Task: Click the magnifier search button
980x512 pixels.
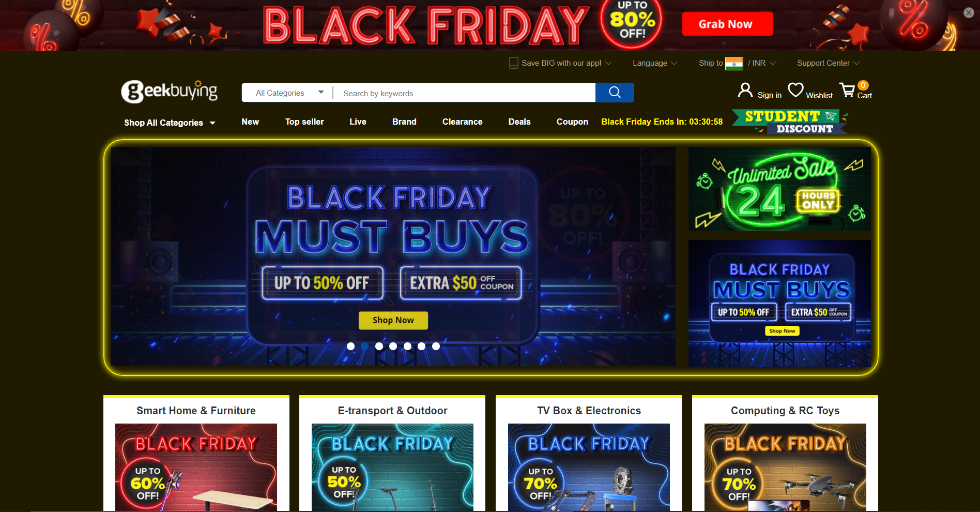Action: click(x=615, y=93)
